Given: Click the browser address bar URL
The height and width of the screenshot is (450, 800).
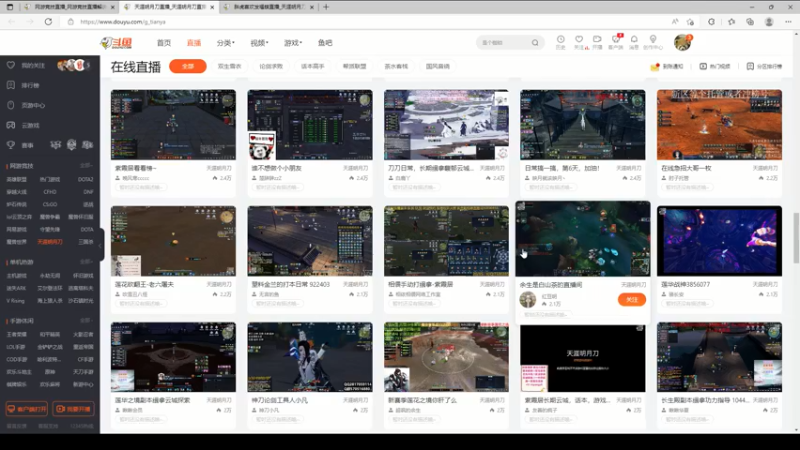Looking at the screenshot, I should coord(123,22).
